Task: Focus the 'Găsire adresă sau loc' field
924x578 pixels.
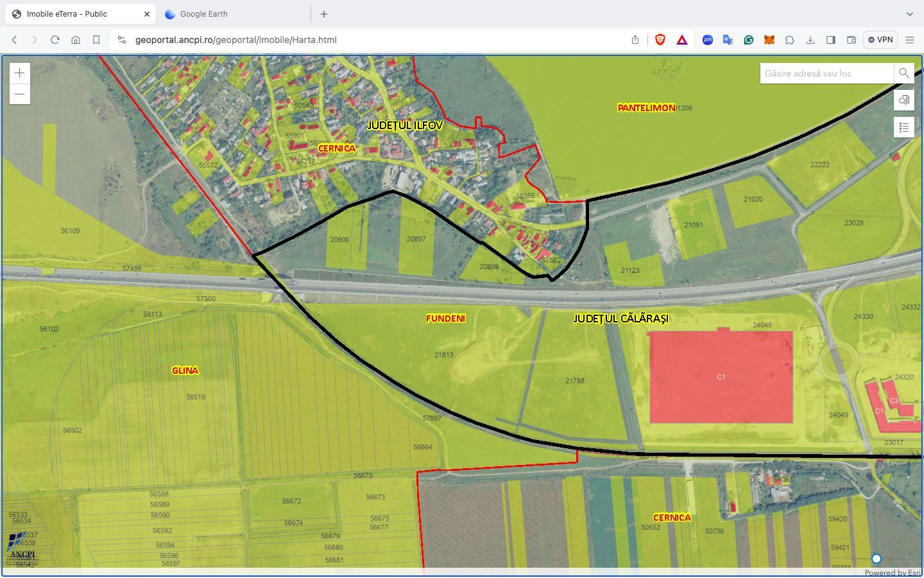Action: [x=826, y=73]
